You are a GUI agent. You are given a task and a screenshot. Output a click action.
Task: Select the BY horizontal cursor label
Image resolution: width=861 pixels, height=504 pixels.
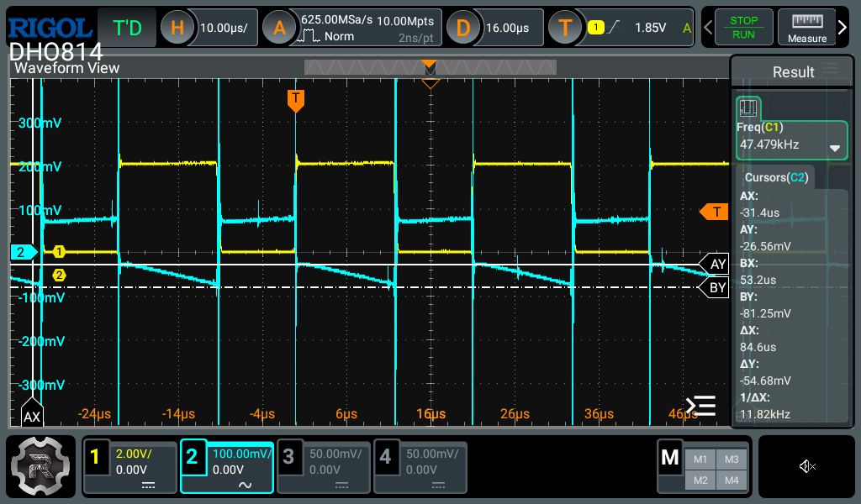(716, 288)
